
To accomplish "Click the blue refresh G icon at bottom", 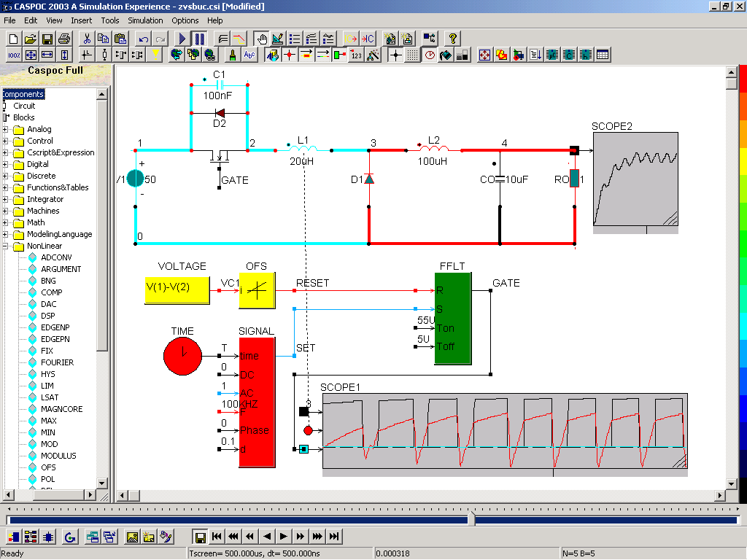I will coord(70,537).
